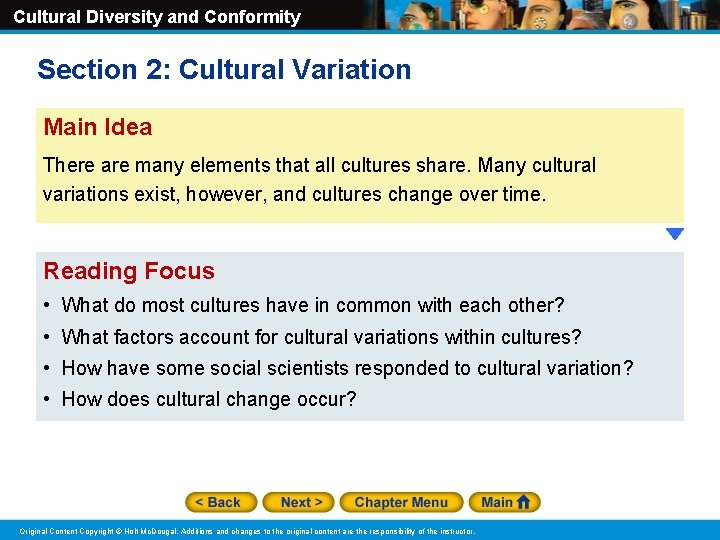
Task: Select the 'How does cultural change occur' bullet
Action: pyautogui.click(x=209, y=399)
